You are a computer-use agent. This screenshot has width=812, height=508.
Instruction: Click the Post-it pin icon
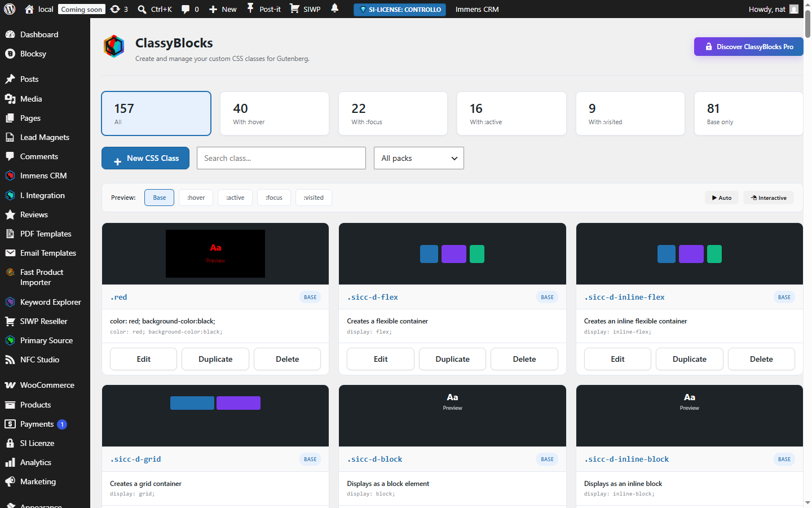(250, 9)
